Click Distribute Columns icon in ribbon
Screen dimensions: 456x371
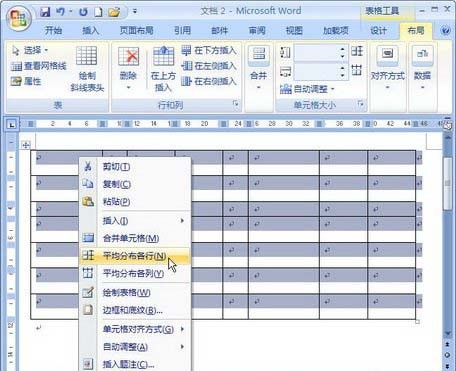tap(357, 70)
